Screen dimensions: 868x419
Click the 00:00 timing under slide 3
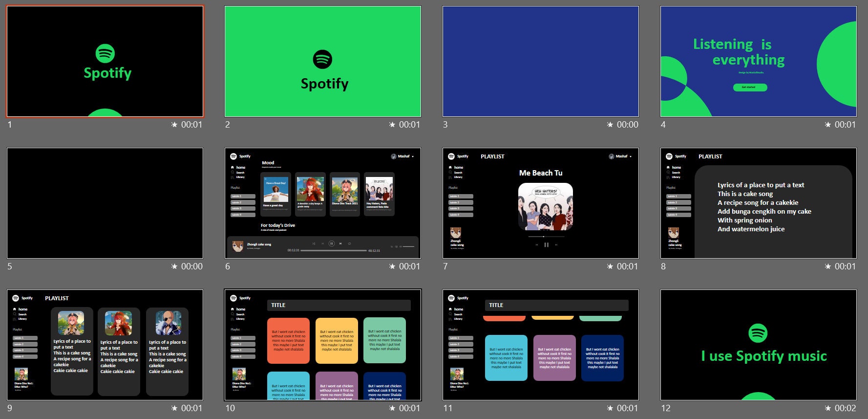pyautogui.click(x=628, y=125)
